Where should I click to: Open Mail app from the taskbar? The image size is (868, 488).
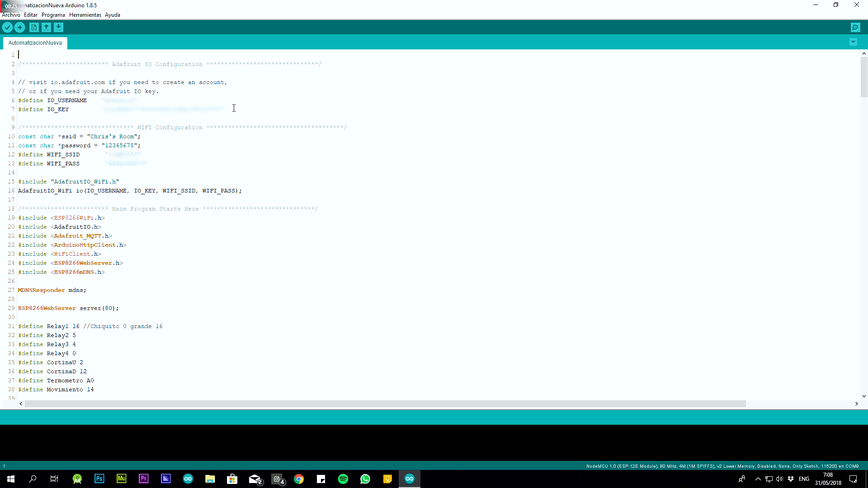tap(255, 479)
